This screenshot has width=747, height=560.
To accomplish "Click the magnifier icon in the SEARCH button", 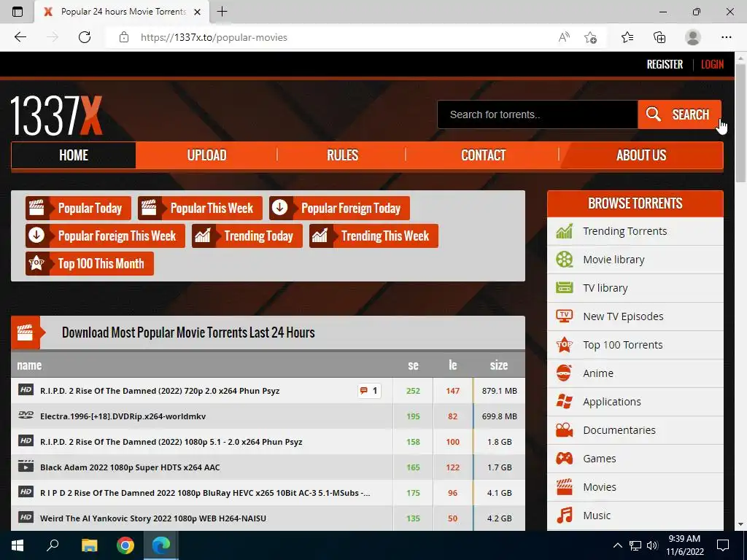I will pos(653,114).
